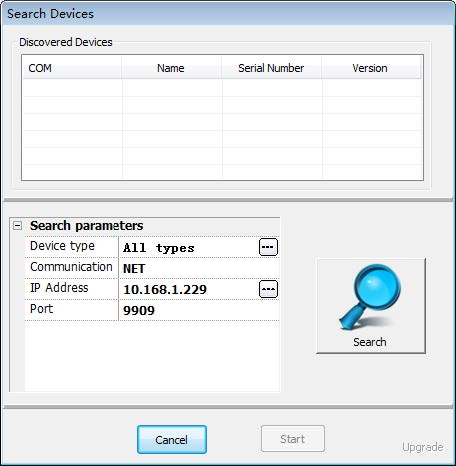The image size is (456, 466).
Task: Click the first empty discovered devices row
Action: [222, 88]
